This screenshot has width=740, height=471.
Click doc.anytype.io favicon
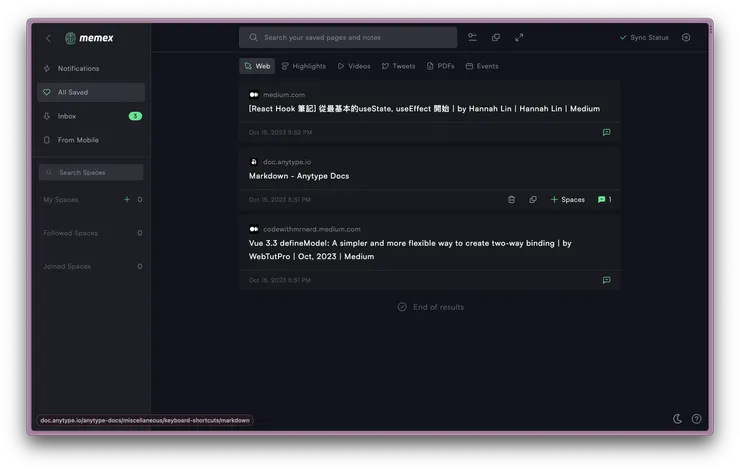254,162
